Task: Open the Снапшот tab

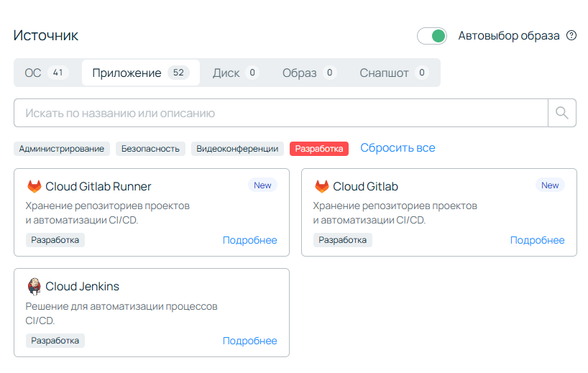Action: [x=394, y=73]
